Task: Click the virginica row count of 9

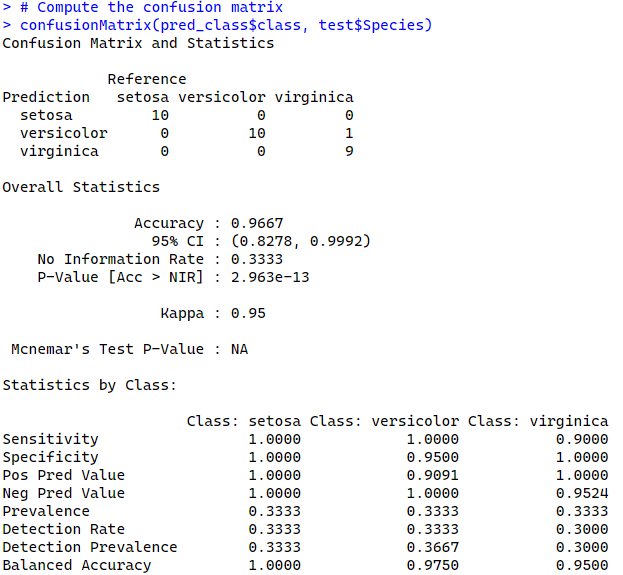Action: (x=349, y=151)
